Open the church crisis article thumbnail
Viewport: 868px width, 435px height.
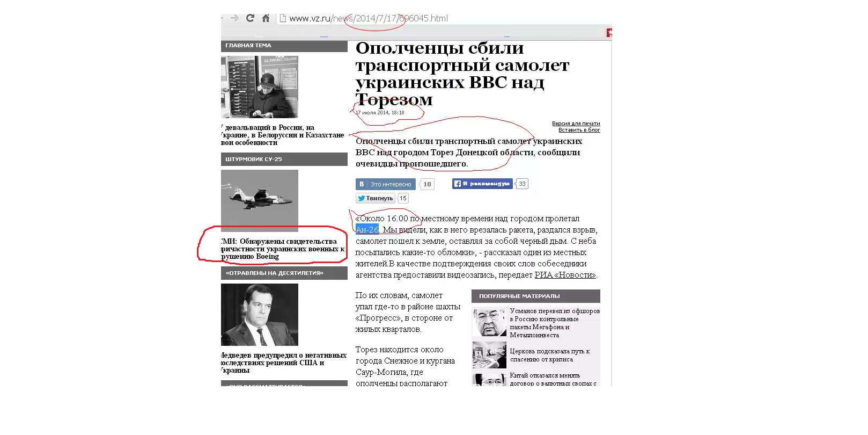pos(489,355)
